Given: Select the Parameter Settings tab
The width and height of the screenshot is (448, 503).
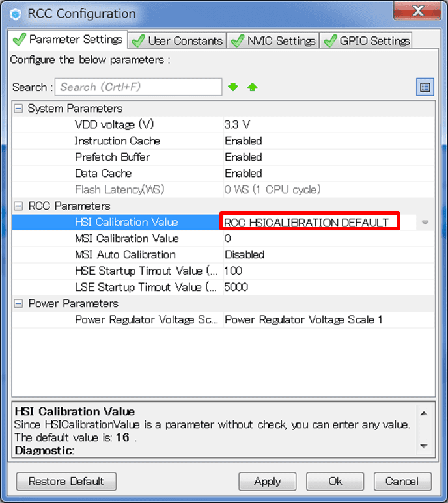Looking at the screenshot, I should 68,40.
